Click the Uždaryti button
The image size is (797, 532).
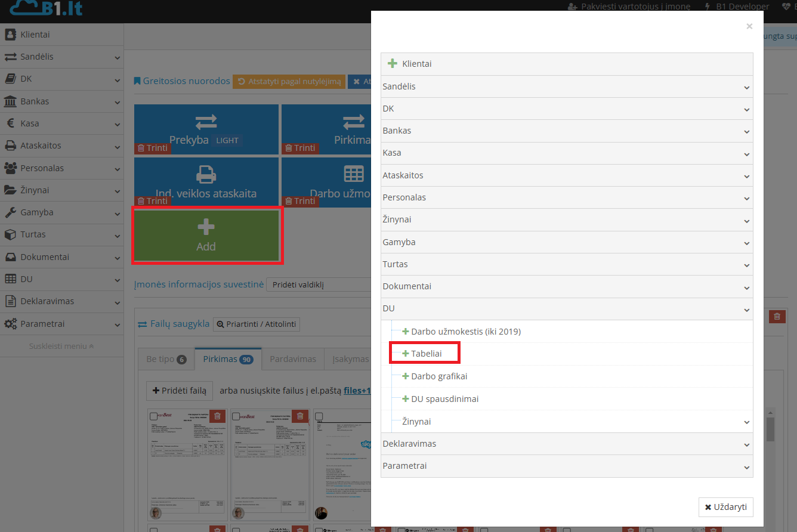[x=725, y=507]
